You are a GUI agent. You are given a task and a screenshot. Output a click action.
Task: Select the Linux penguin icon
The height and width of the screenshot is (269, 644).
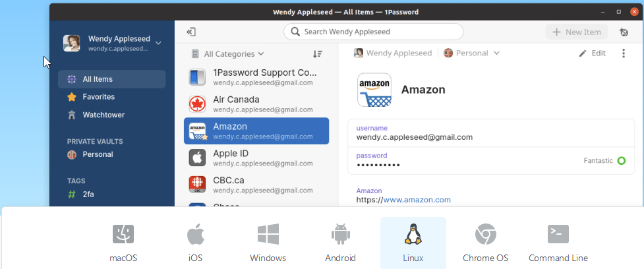pyautogui.click(x=413, y=234)
